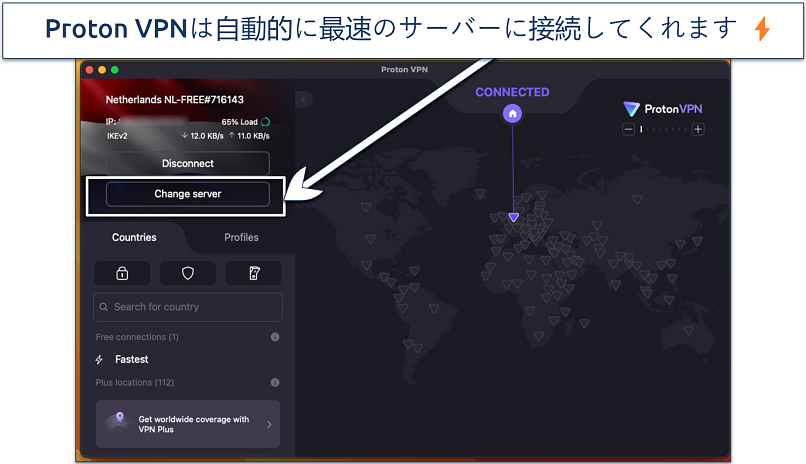Toggle the NetShield shield icon
Viewport: 806px width, 464px height.
click(187, 273)
